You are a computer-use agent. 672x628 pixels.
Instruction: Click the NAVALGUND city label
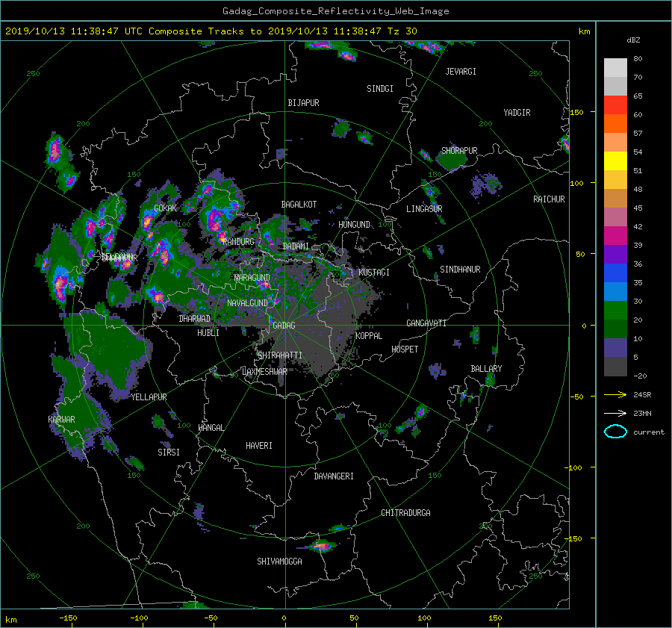(247, 303)
